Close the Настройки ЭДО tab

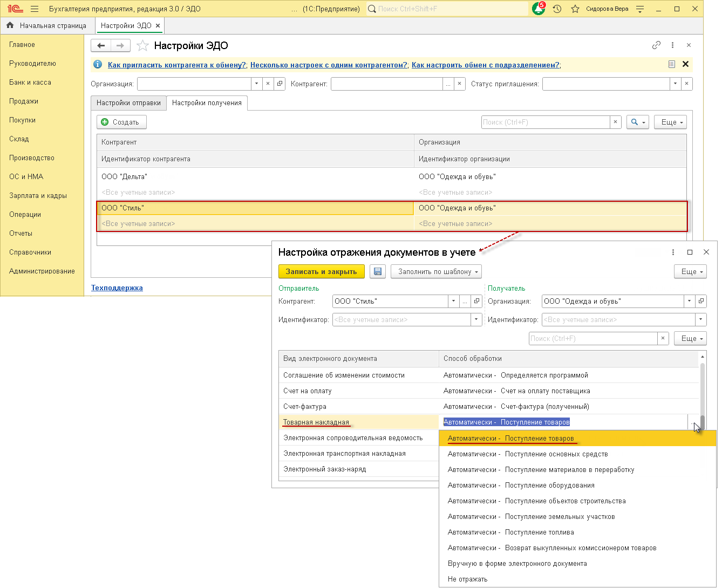158,25
